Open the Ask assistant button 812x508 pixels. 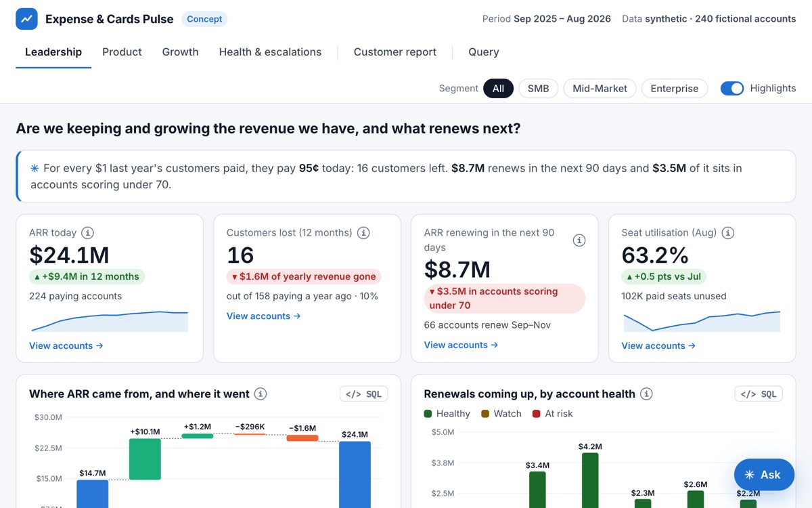click(x=764, y=475)
